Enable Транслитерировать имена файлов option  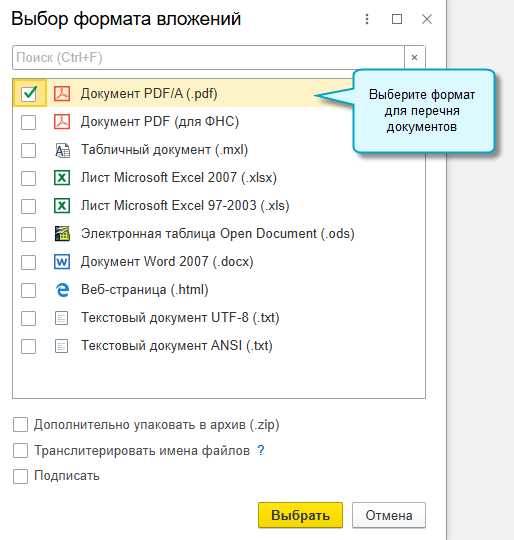coord(20,450)
